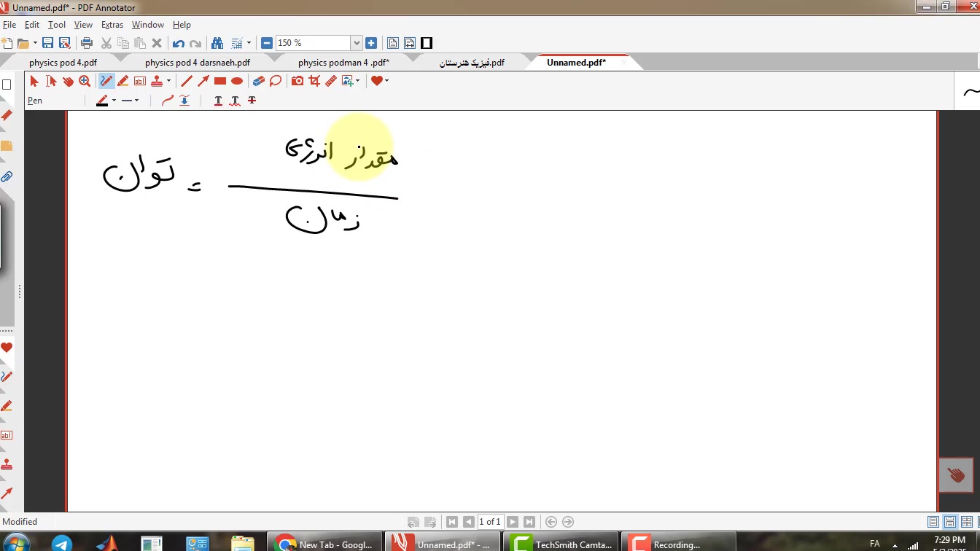The width and height of the screenshot is (980, 551).
Task: Select the Crop tool
Action: [314, 81]
